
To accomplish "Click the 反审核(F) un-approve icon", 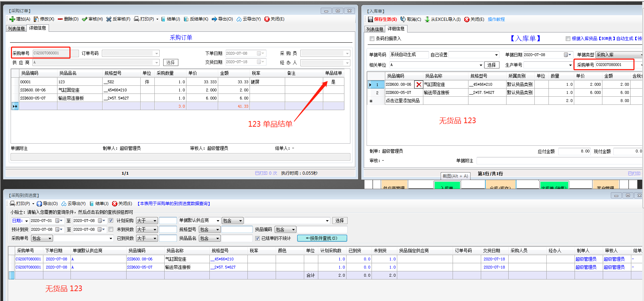I will (x=109, y=19).
